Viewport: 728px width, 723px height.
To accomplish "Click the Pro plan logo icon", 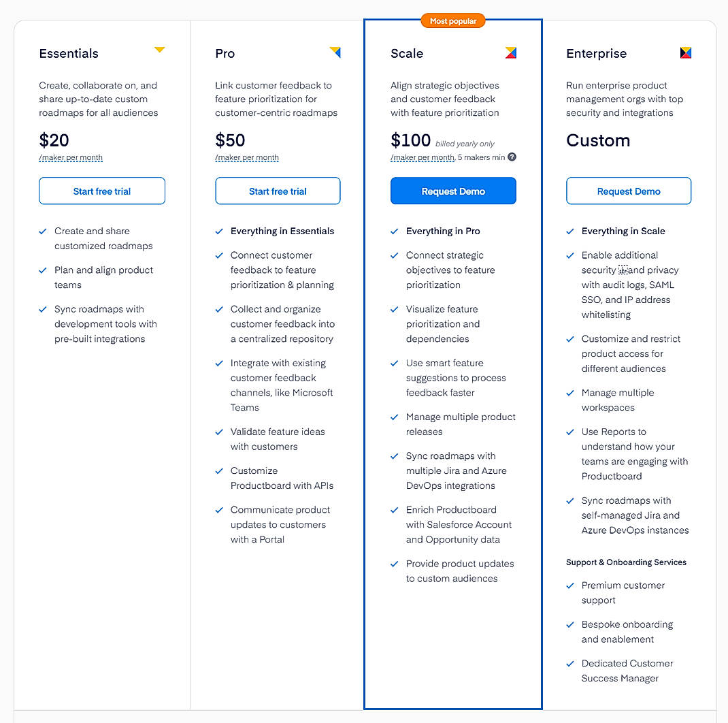I will (x=335, y=52).
